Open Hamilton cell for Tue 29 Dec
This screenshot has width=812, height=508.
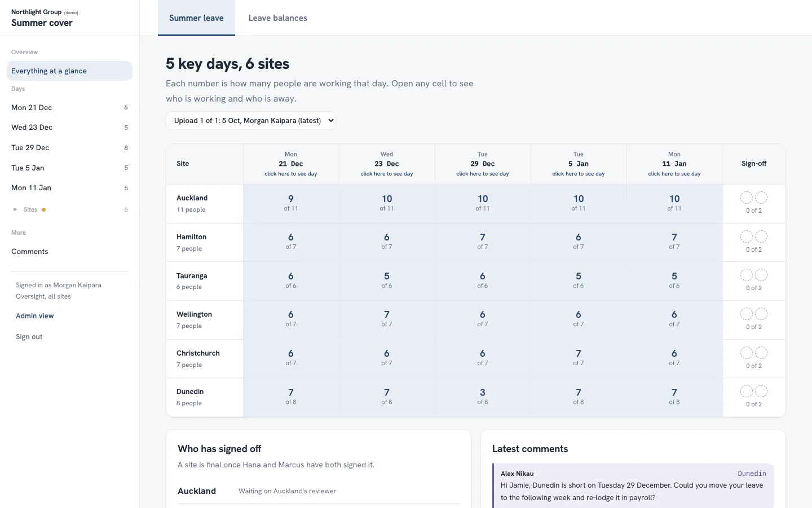click(x=483, y=242)
